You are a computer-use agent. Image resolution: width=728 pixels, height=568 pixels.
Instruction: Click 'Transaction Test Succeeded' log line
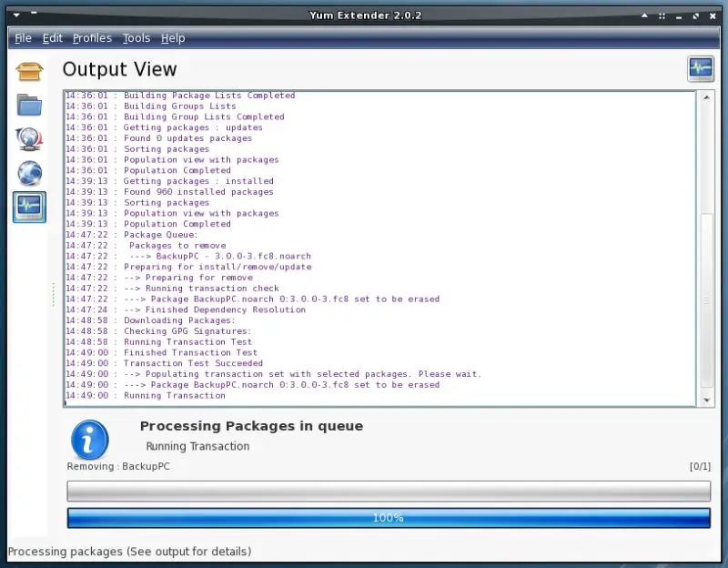[x=164, y=363]
